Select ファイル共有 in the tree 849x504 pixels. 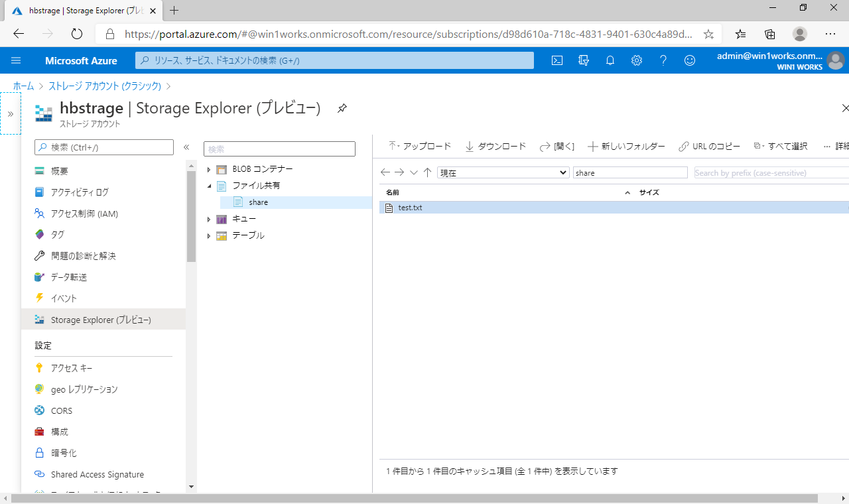[256, 186]
